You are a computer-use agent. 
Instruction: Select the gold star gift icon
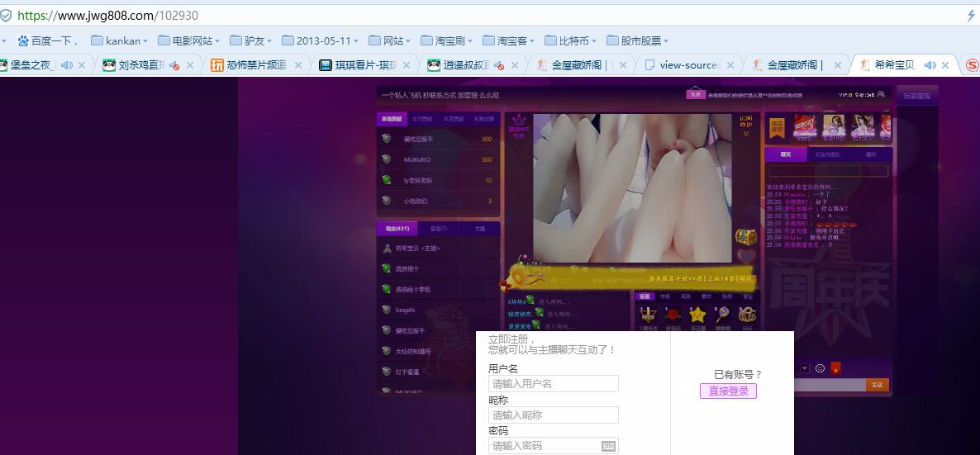click(x=697, y=315)
